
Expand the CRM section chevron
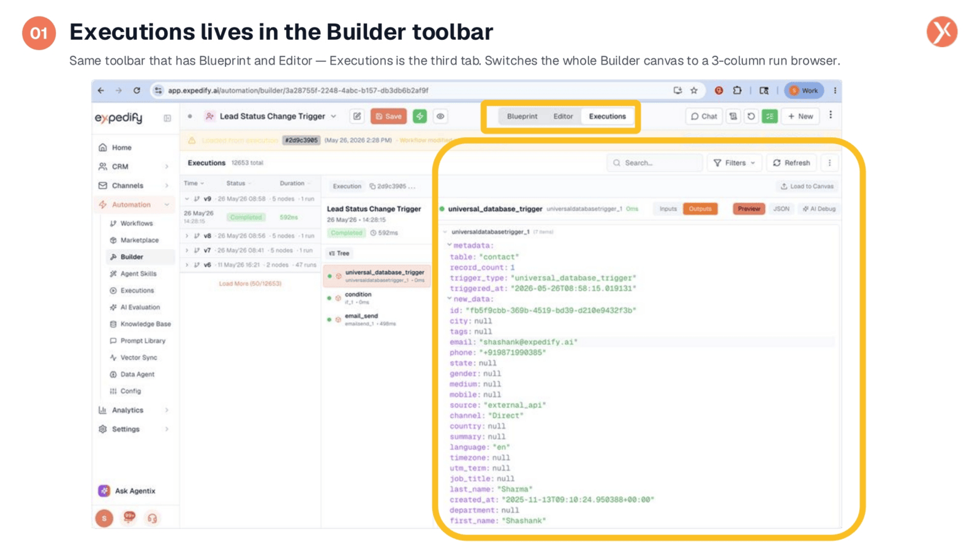pyautogui.click(x=167, y=167)
